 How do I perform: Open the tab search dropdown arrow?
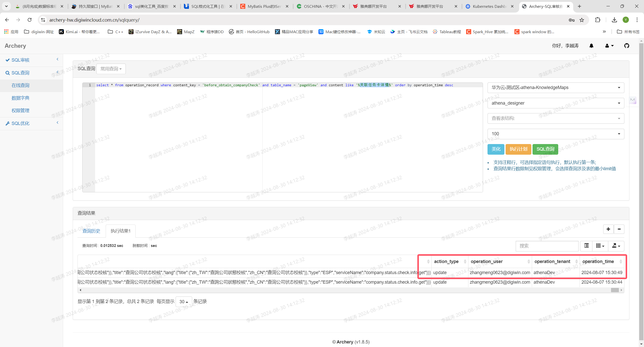(6, 6)
